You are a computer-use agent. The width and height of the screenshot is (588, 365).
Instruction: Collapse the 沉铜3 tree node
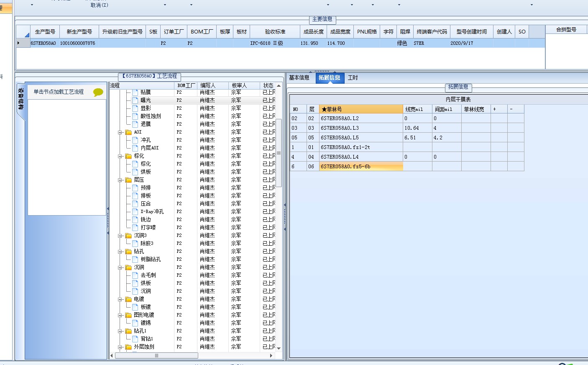click(x=120, y=236)
